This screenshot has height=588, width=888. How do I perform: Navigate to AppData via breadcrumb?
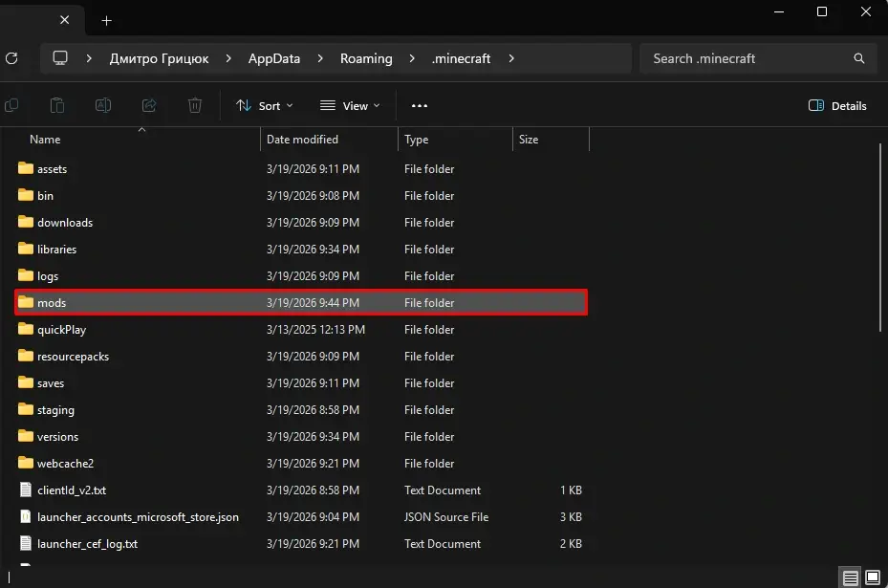tap(274, 58)
